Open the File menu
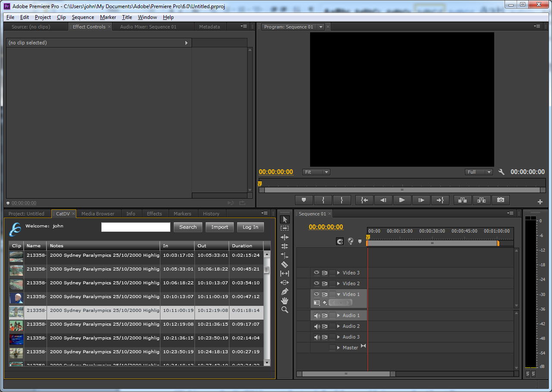The width and height of the screenshot is (552, 392). (10, 17)
